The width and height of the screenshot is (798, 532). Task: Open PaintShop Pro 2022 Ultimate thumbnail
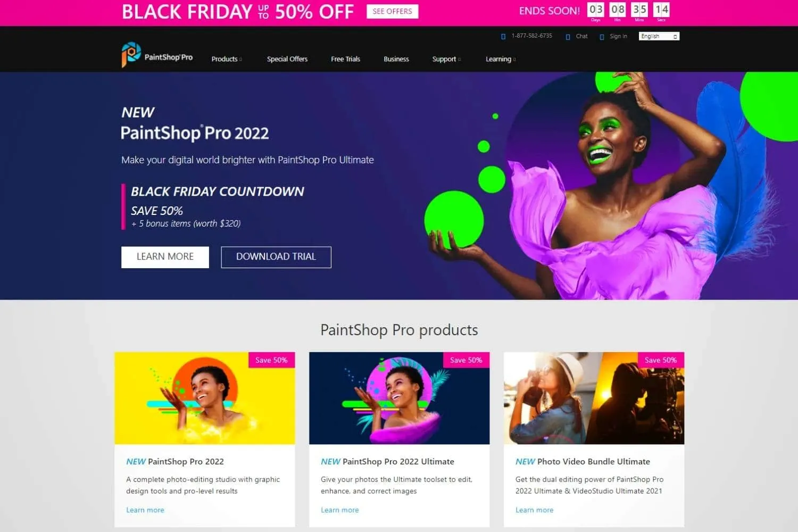click(x=399, y=398)
